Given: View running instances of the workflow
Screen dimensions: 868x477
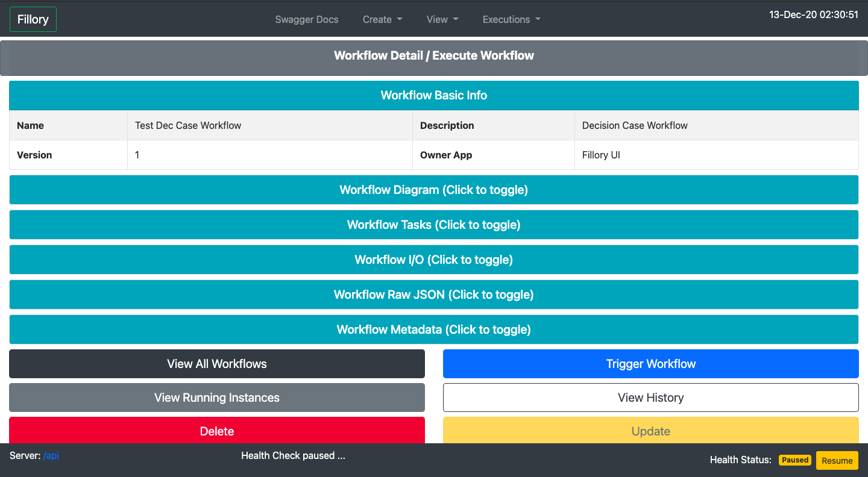Looking at the screenshot, I should (x=216, y=397).
